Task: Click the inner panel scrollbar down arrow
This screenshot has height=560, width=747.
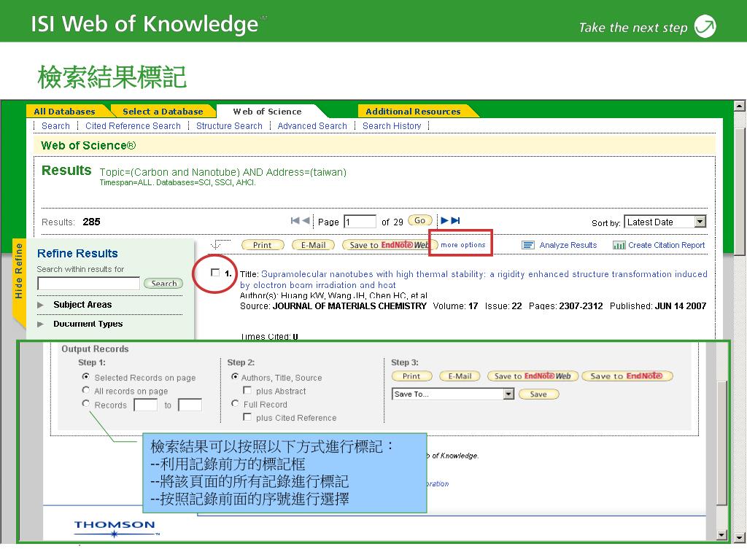Action: (722, 535)
